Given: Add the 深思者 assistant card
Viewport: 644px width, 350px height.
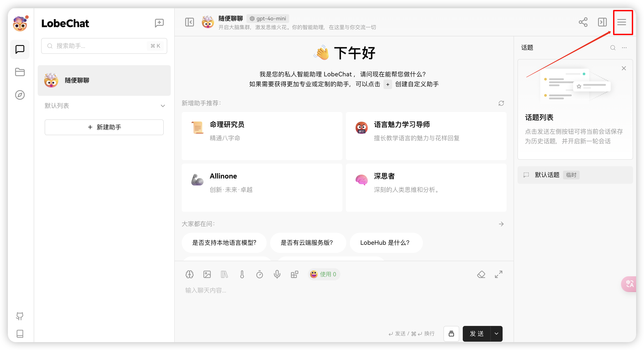Looking at the screenshot, I should 426,188.
